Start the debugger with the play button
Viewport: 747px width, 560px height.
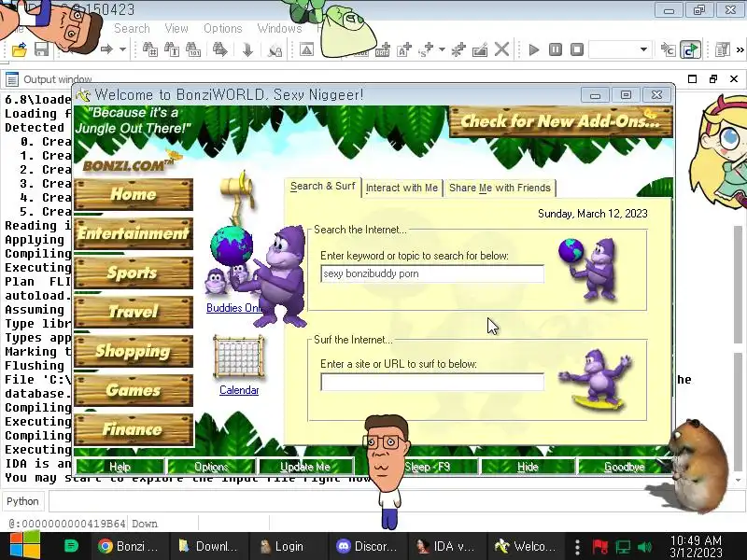pyautogui.click(x=533, y=49)
